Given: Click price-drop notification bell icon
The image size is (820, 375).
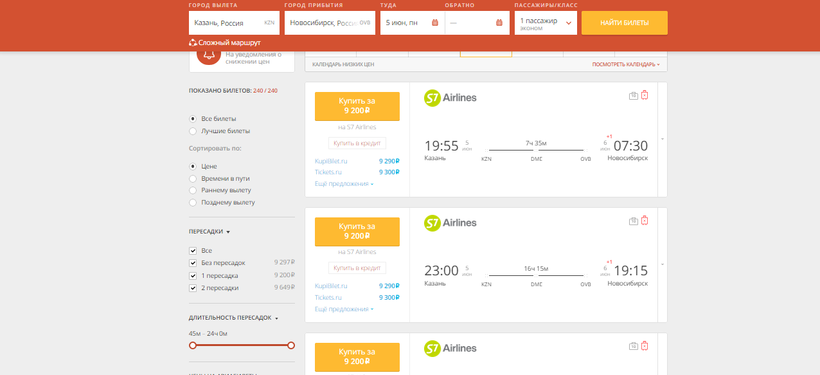Looking at the screenshot, I should point(208,55).
